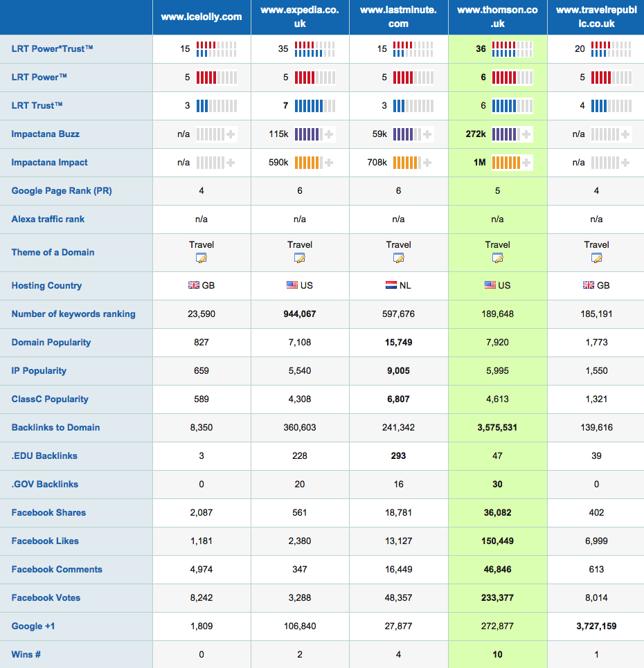Click the 9,005 IP Popularity value
This screenshot has height=668, width=644.
coord(398,370)
